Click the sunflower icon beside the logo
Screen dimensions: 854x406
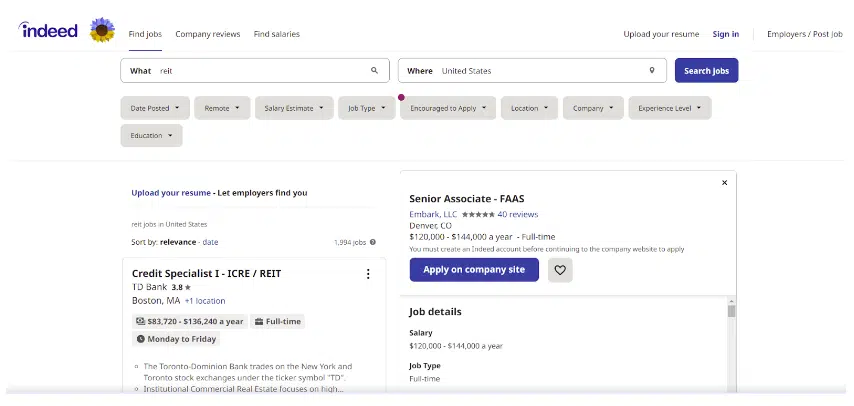[102, 31]
